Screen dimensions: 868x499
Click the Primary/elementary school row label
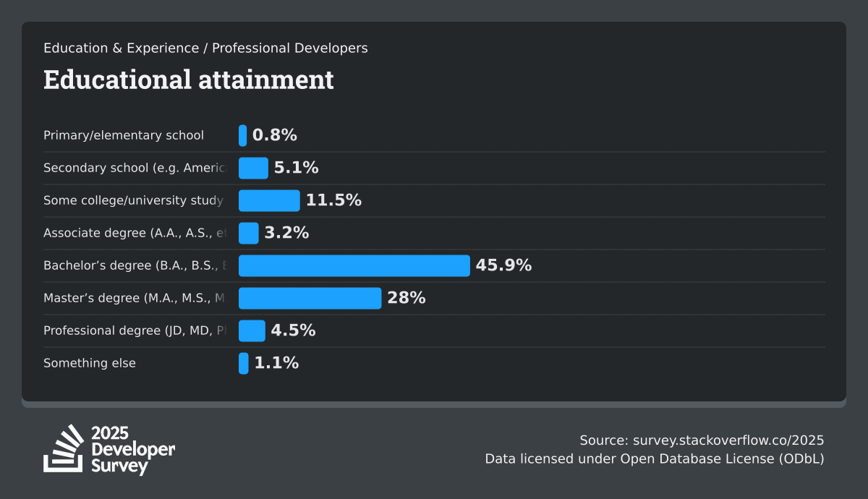tap(124, 135)
